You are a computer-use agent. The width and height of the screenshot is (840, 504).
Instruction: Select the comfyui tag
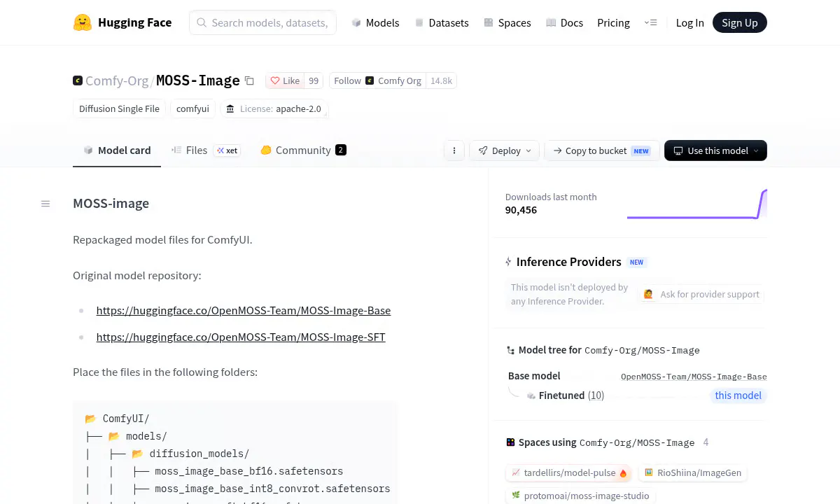point(192,108)
